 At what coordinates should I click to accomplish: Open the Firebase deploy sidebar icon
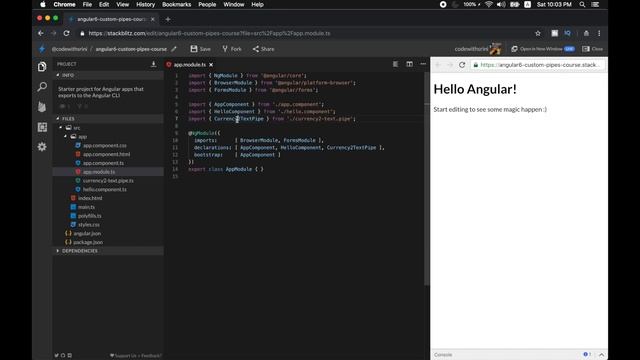click(x=42, y=107)
